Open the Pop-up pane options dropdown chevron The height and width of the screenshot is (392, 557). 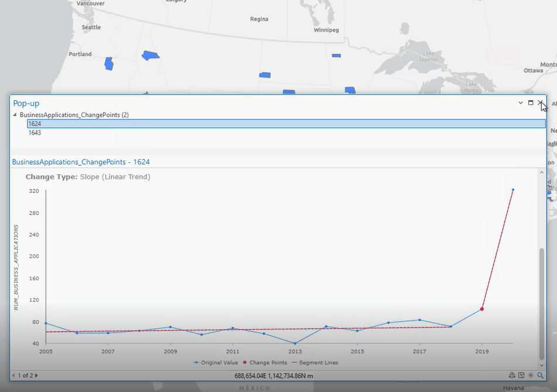click(x=521, y=103)
